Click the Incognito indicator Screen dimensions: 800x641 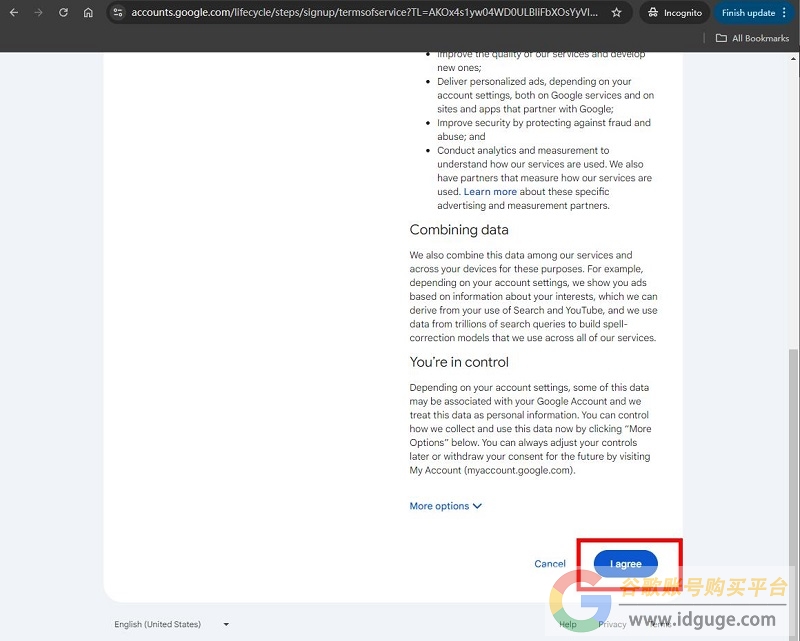click(674, 13)
